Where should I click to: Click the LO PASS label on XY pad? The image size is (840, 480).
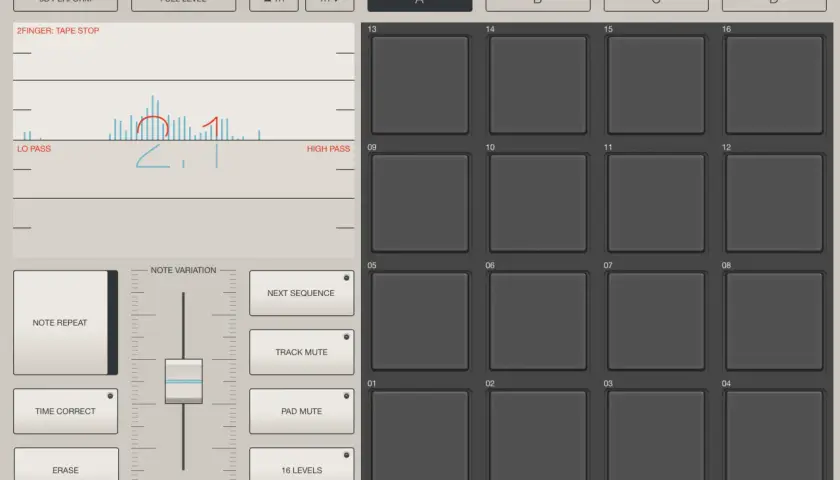(x=34, y=149)
